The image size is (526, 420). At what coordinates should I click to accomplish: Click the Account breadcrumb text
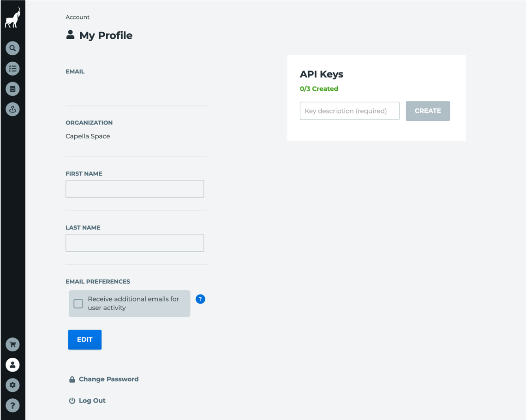tap(78, 17)
